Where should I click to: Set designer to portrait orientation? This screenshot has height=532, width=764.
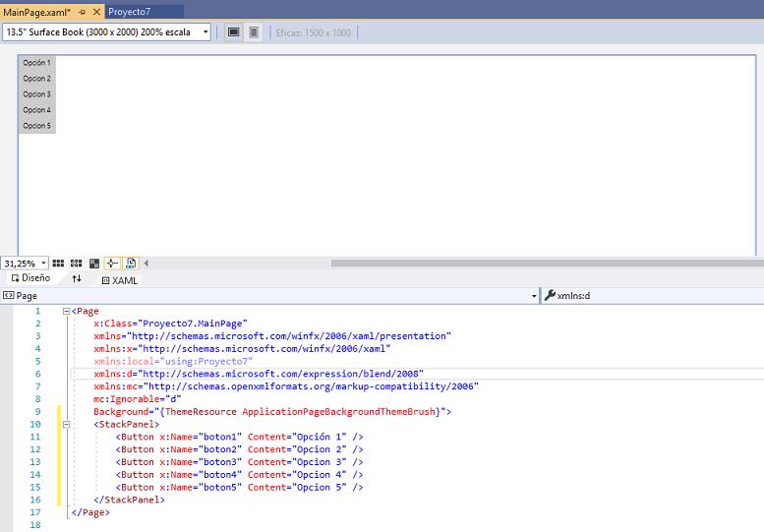coord(254,32)
